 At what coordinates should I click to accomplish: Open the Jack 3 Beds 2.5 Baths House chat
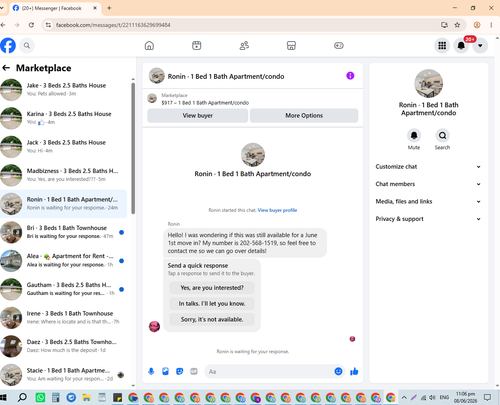pyautogui.click(x=63, y=146)
